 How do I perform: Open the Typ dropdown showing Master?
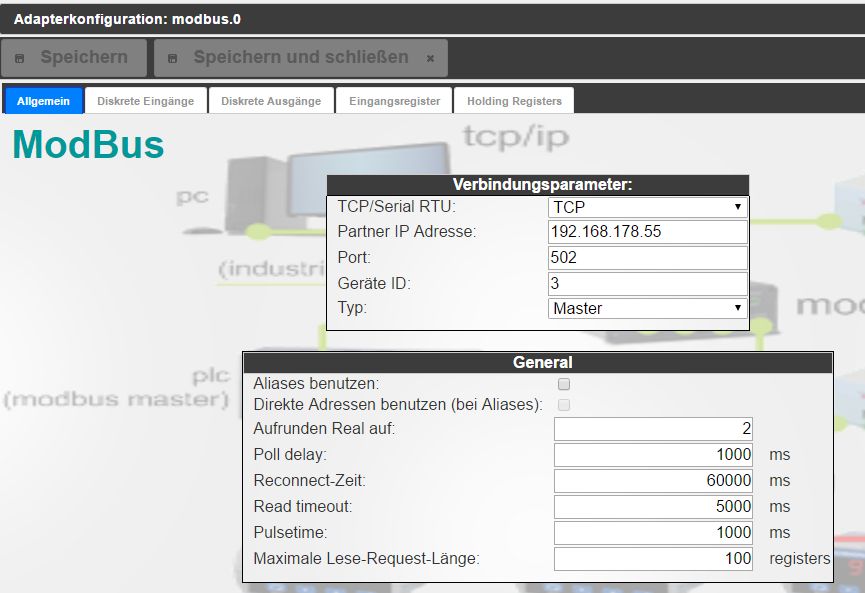point(648,308)
